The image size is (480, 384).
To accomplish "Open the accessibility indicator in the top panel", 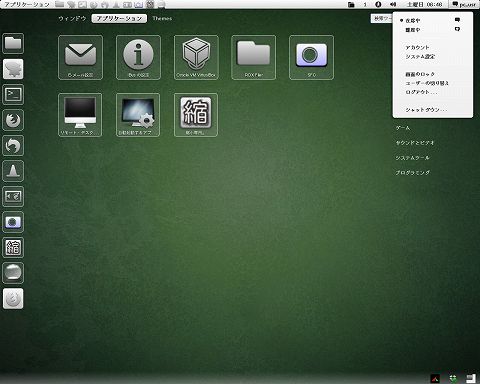I will (x=378, y=4).
